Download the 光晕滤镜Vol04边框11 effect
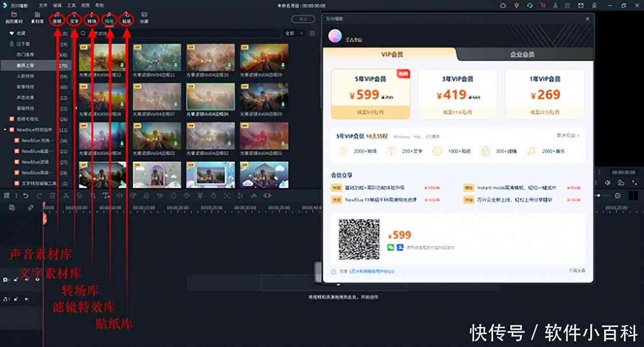644x347 pixels. coord(175,65)
